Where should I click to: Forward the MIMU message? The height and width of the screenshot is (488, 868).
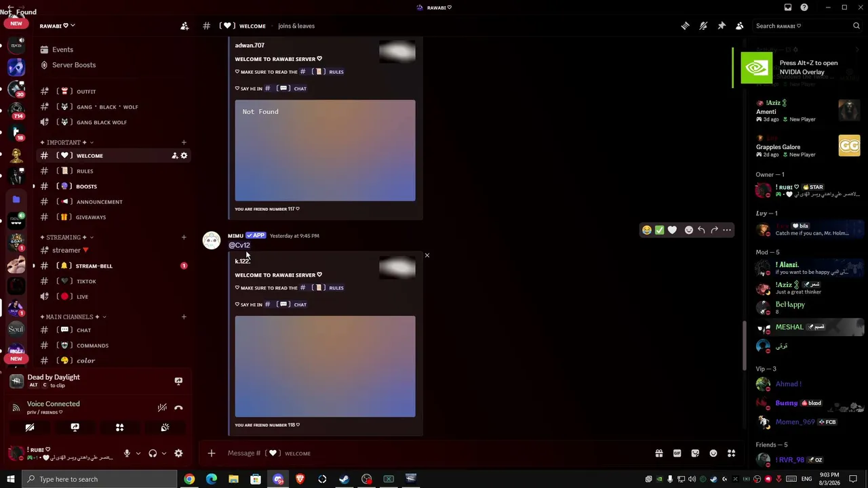pyautogui.click(x=714, y=230)
